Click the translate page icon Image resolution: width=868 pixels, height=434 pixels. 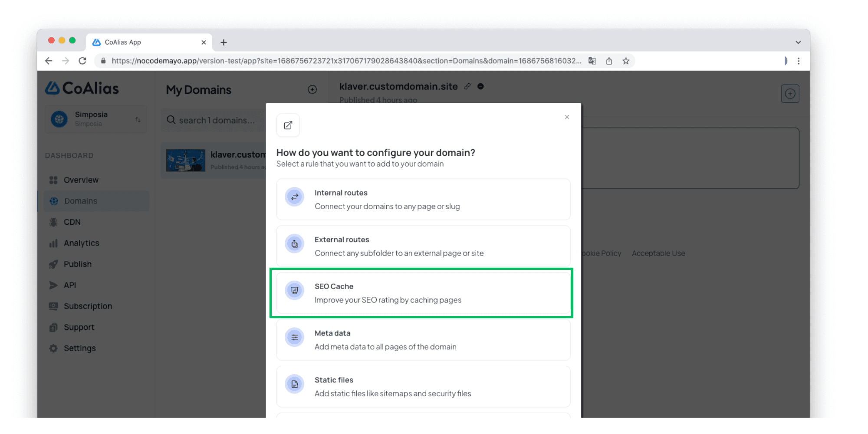(592, 61)
